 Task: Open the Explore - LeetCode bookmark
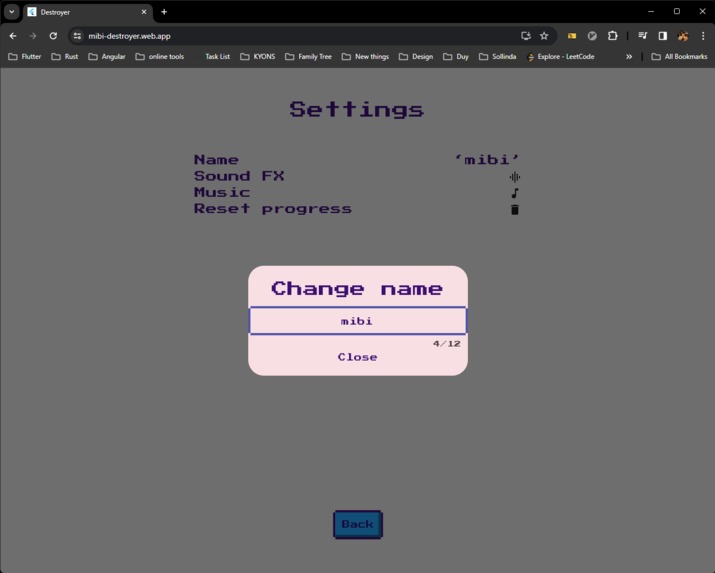(561, 57)
